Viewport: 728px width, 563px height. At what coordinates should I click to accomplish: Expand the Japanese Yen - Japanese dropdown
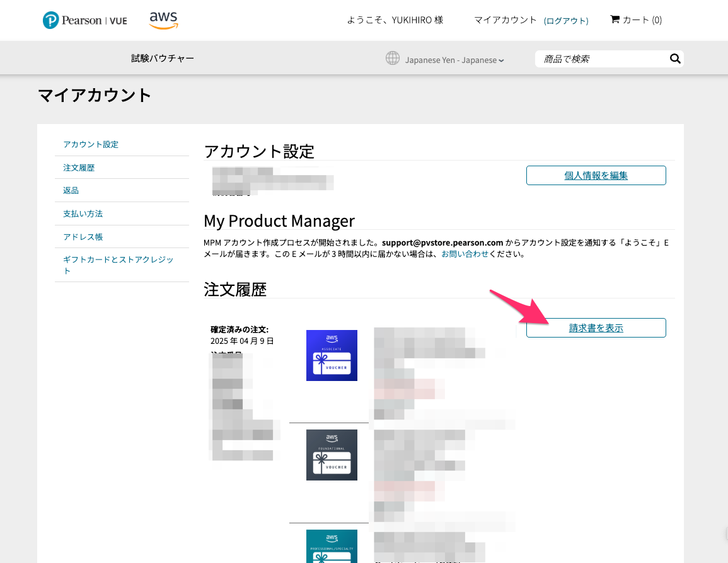click(x=454, y=60)
